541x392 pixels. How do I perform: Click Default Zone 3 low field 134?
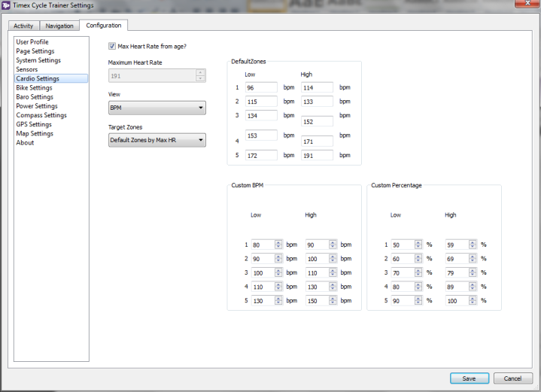point(261,115)
